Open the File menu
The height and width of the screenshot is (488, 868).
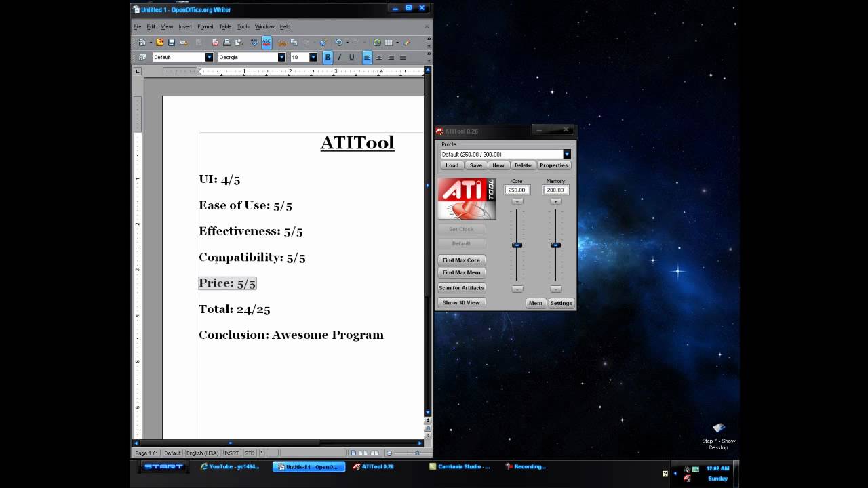coord(137,27)
